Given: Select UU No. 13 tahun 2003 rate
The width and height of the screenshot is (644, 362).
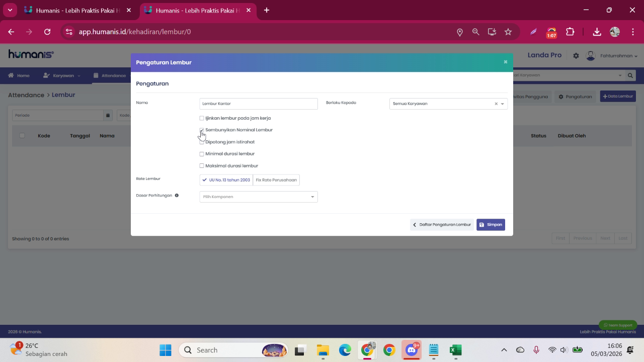Looking at the screenshot, I should 226,180.
